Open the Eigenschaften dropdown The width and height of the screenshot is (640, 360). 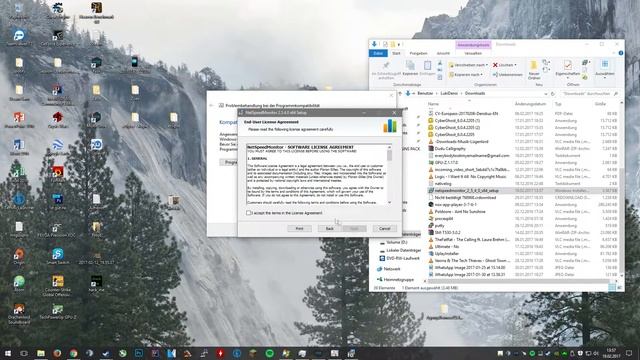tap(568, 69)
